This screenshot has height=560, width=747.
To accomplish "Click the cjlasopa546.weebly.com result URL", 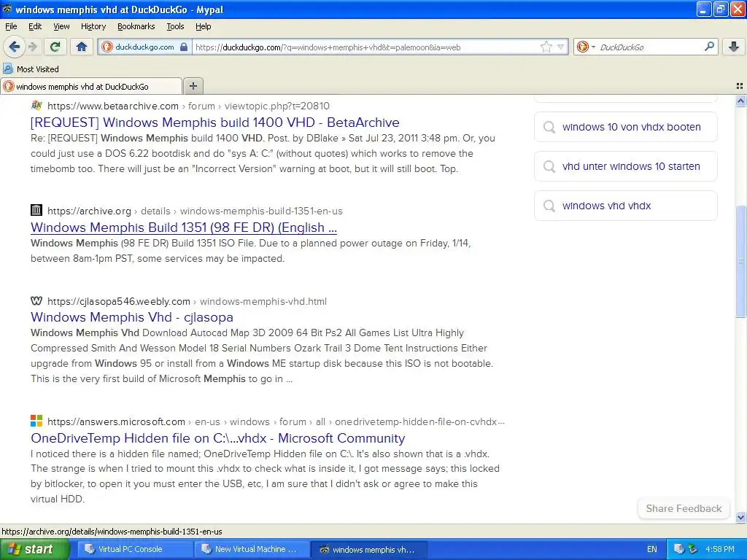I will (x=187, y=301).
